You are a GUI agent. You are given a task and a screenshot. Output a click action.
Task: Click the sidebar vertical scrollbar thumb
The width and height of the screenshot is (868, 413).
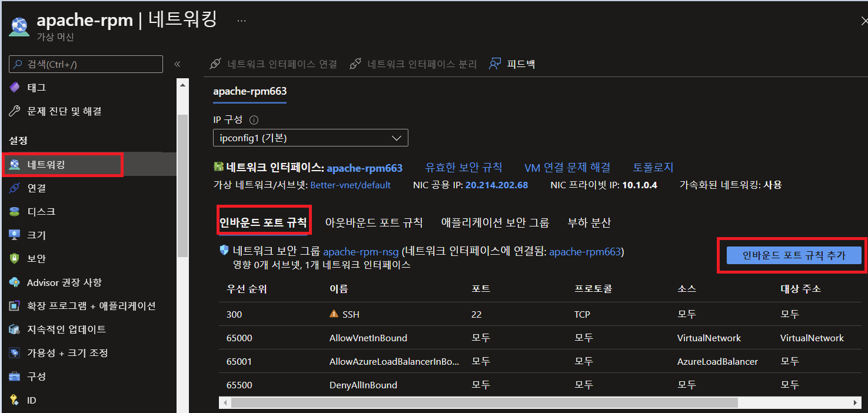click(x=182, y=186)
